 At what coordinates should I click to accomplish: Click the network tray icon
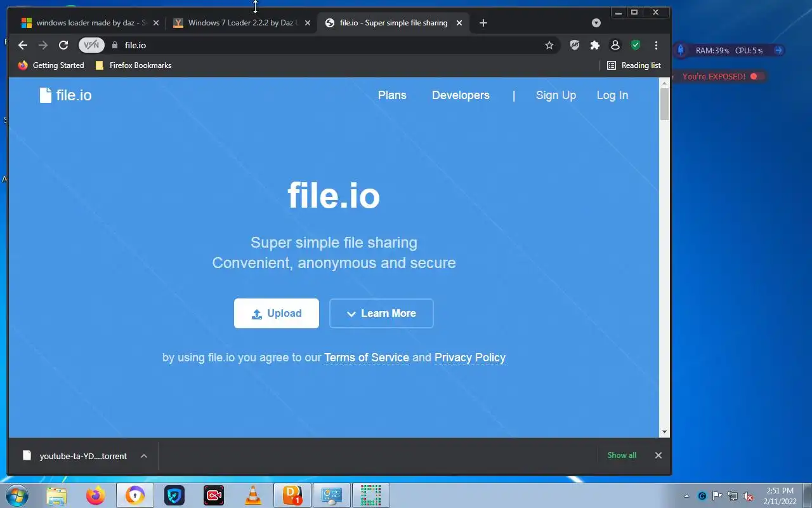[733, 496]
